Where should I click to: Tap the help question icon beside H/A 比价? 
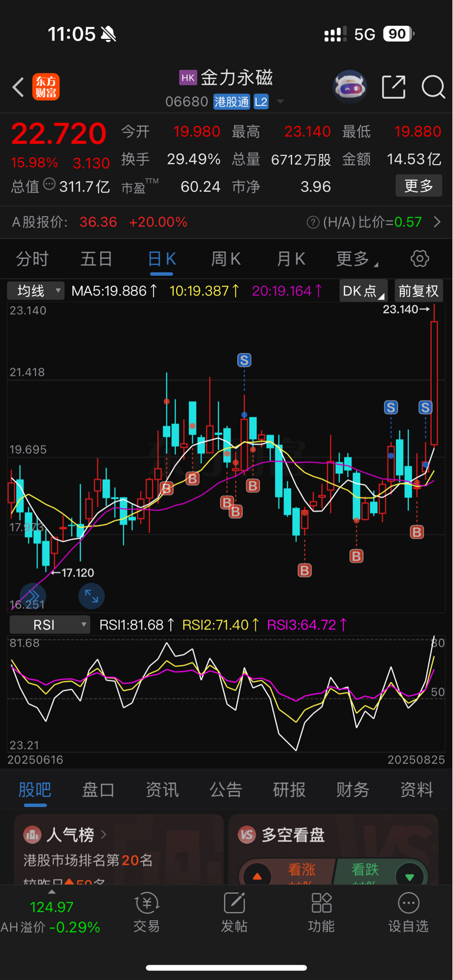(x=313, y=222)
